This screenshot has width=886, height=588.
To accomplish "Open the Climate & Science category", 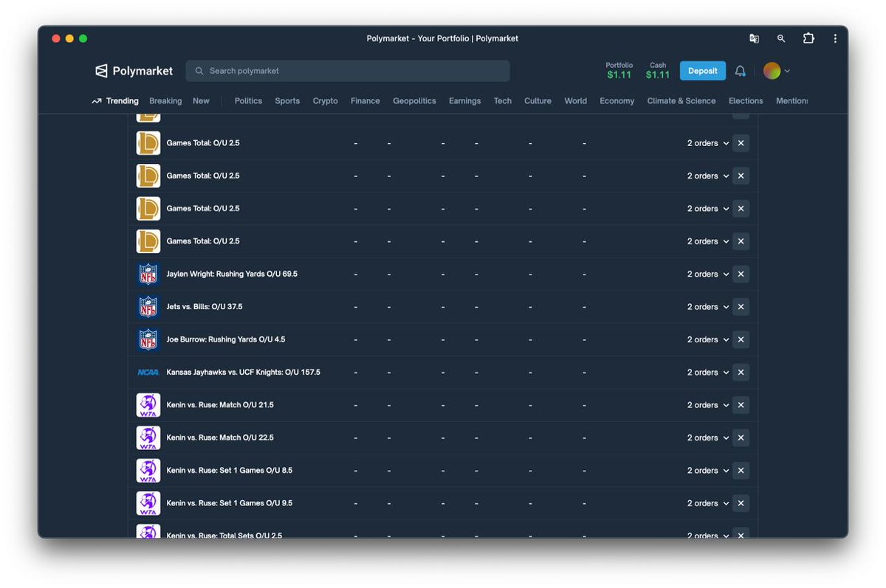I will [681, 101].
